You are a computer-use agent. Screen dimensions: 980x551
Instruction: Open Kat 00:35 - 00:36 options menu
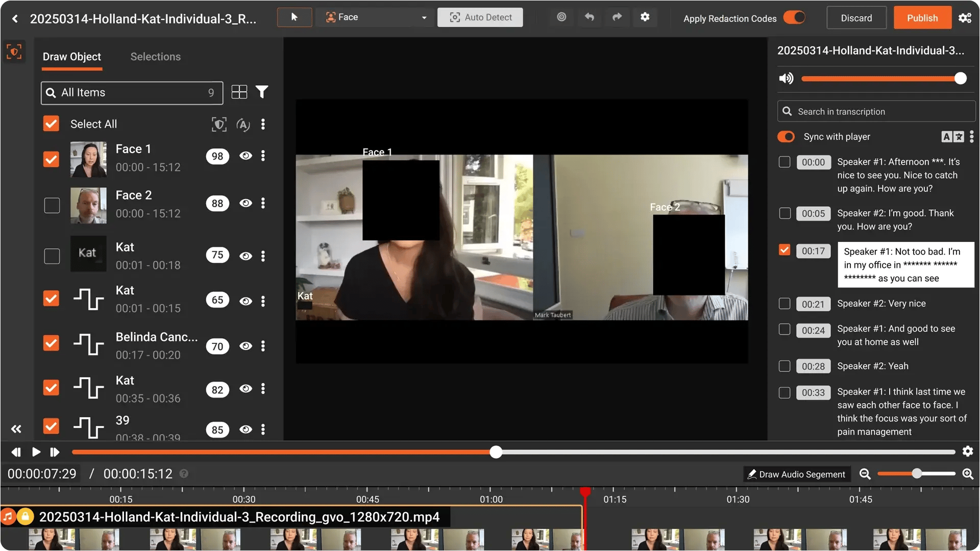pos(263,389)
